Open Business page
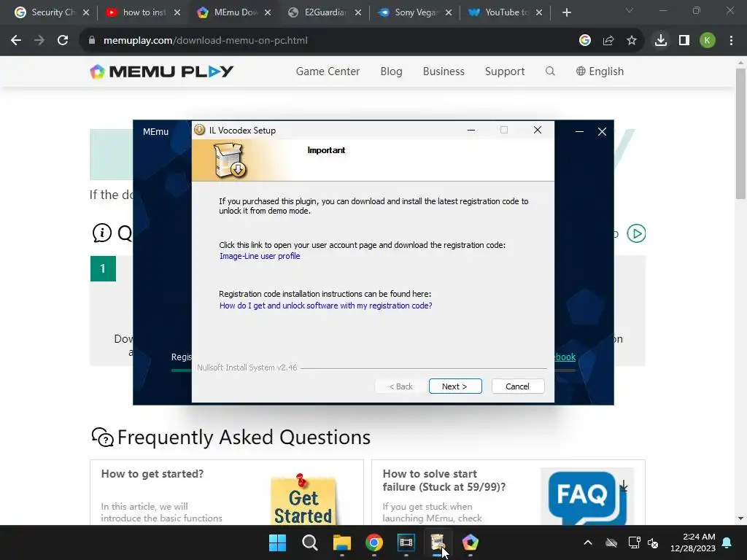Screen dimensions: 747x560 (444, 71)
